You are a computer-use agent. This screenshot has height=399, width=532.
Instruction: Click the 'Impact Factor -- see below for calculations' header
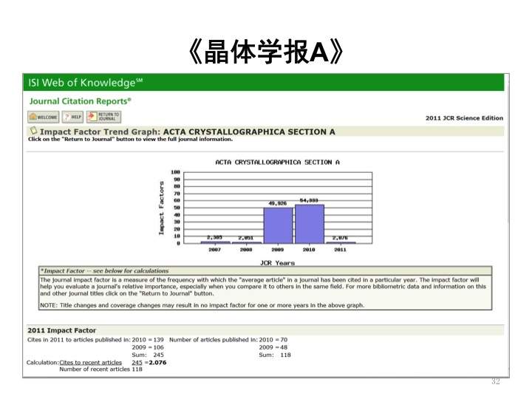pos(104,270)
